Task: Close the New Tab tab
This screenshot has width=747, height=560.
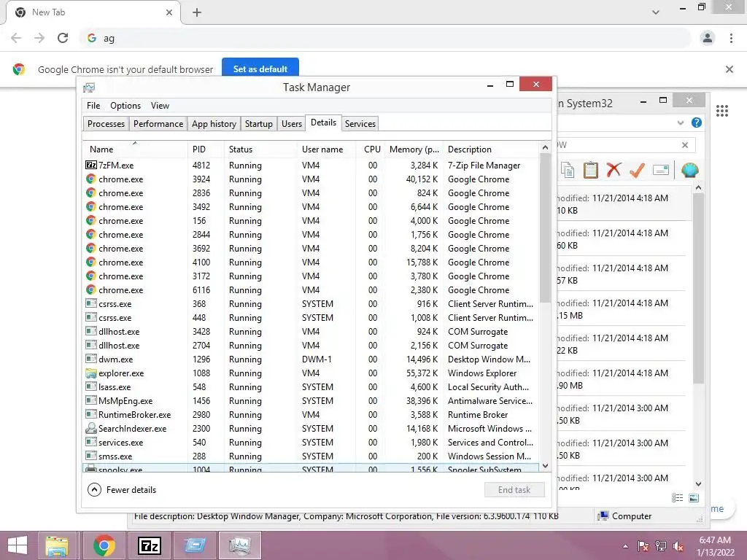Action: pyautogui.click(x=169, y=12)
